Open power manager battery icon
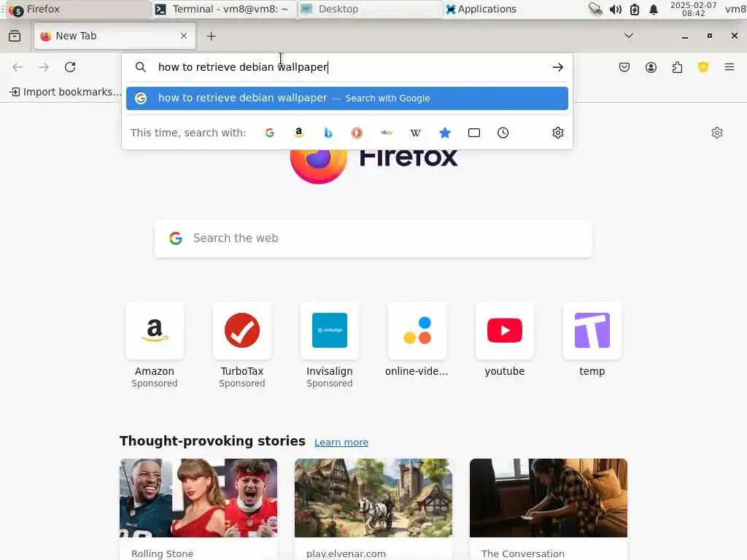The image size is (747, 560). pos(635,9)
